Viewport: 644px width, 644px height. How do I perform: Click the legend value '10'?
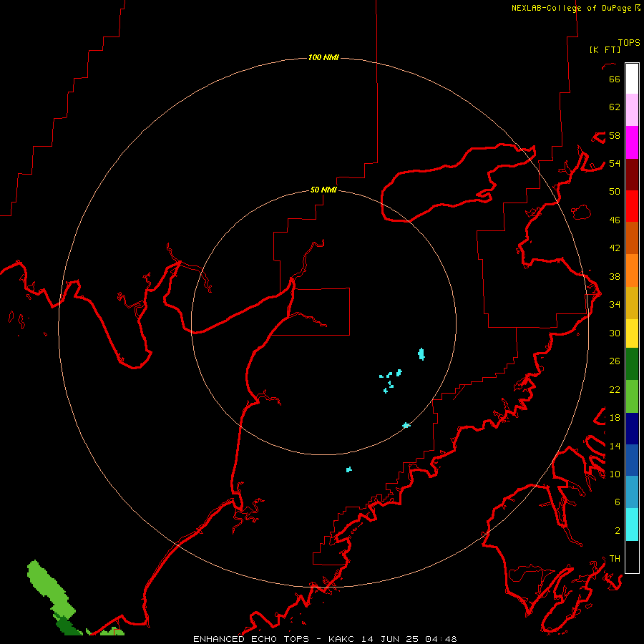[x=615, y=474]
